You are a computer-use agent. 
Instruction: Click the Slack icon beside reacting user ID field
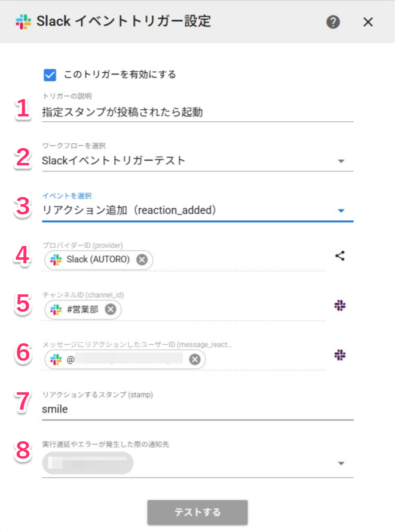pyautogui.click(x=340, y=355)
